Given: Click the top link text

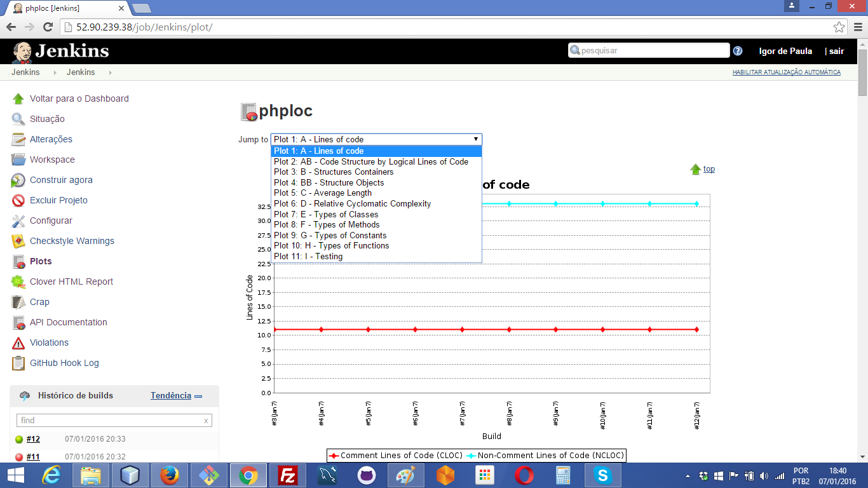Looking at the screenshot, I should (x=709, y=169).
